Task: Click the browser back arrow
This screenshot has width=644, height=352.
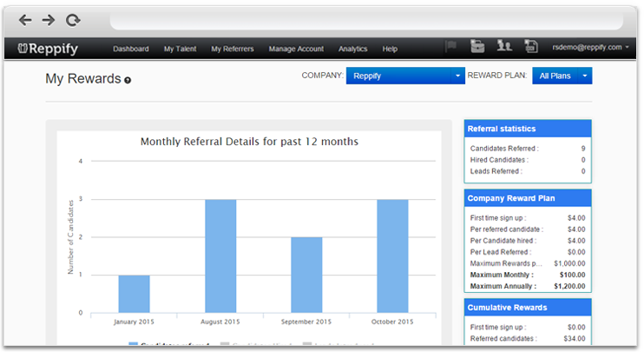Action: (x=26, y=19)
